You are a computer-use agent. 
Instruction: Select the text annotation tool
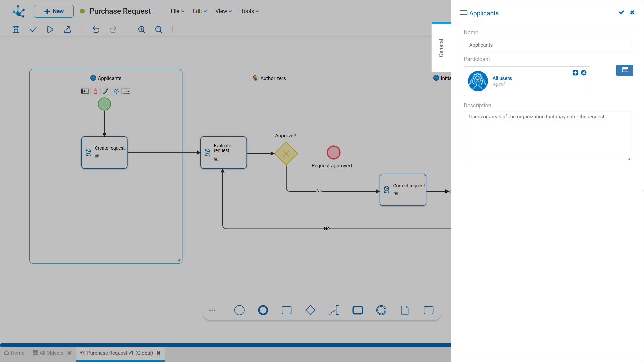coord(334,310)
